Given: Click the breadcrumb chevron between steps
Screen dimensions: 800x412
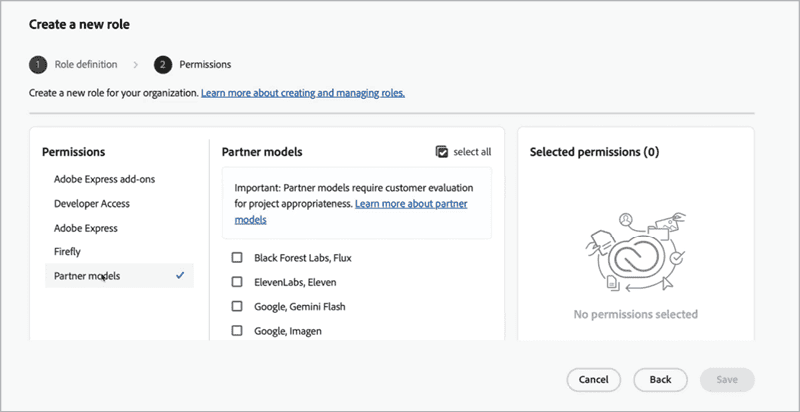Looking at the screenshot, I should (x=135, y=65).
